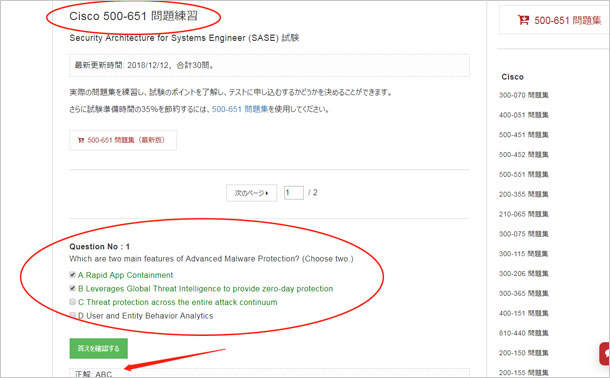Go to next page with 次のページ button

tap(251, 193)
